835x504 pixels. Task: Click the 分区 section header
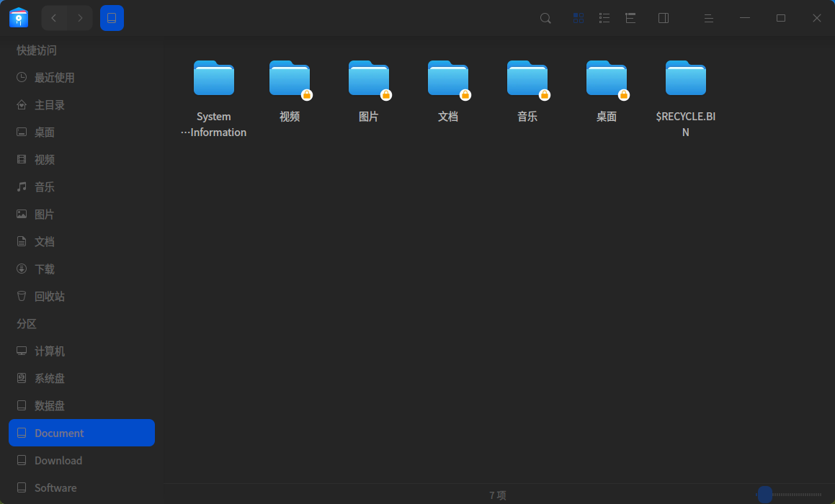(x=27, y=323)
